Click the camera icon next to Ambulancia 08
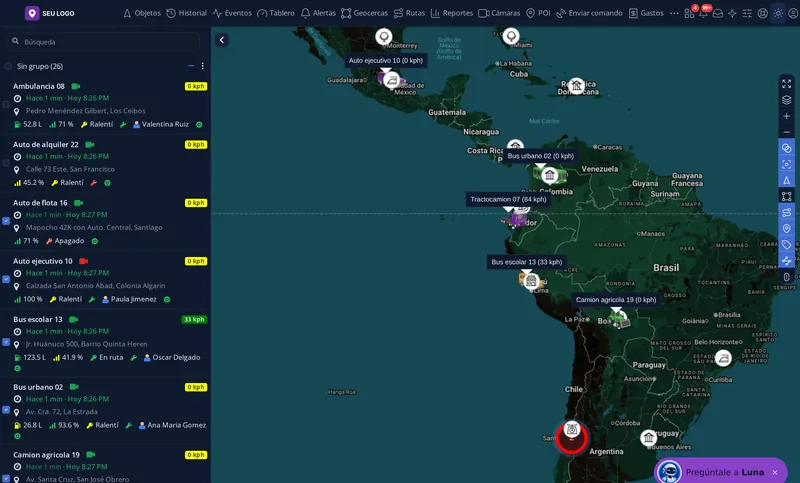Viewport: 800px width, 483px height. pos(76,86)
